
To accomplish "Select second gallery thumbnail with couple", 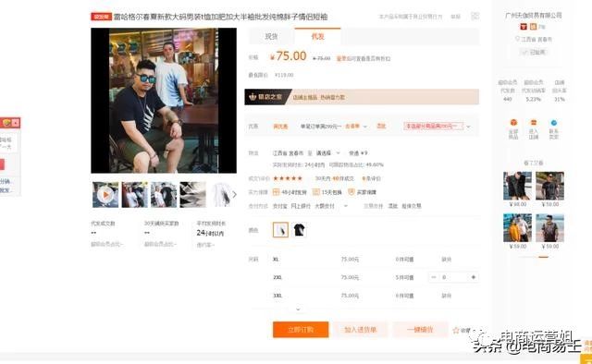I will click(134, 195).
